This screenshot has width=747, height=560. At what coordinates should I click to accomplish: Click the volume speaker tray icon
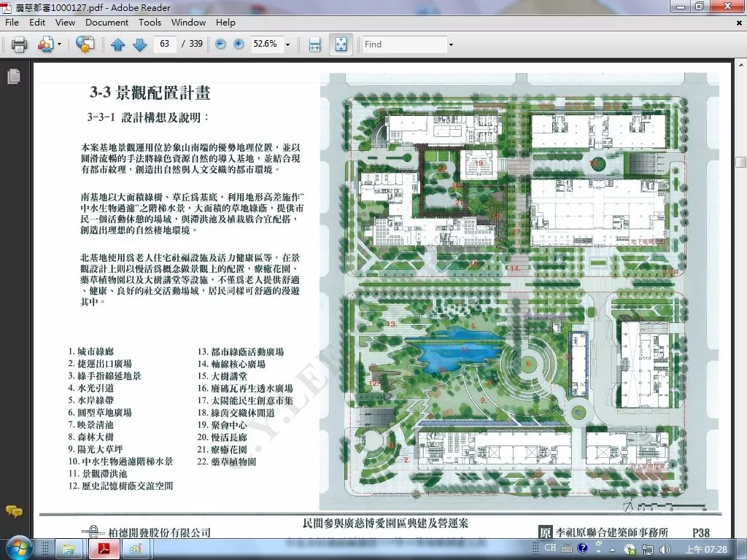click(x=665, y=550)
